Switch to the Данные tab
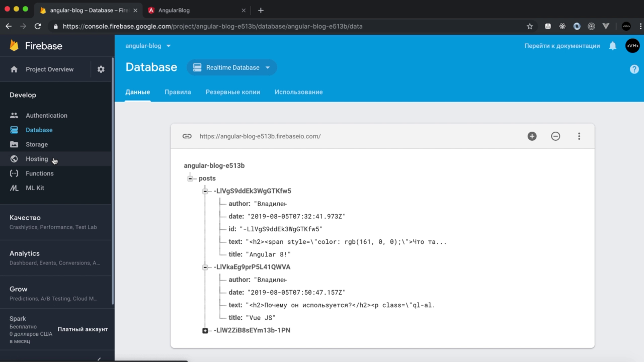 coord(138,92)
